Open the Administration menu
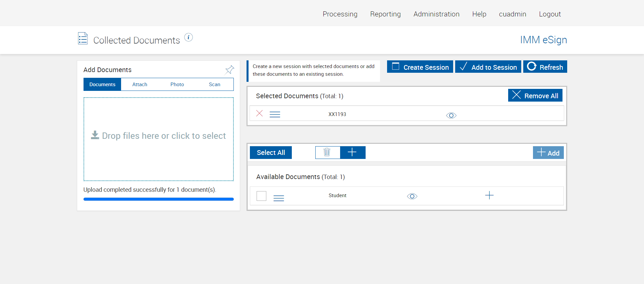This screenshot has height=284, width=644. [x=436, y=14]
